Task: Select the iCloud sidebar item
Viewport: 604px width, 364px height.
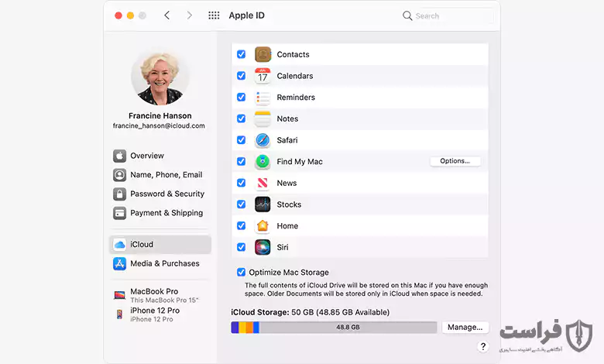Action: coord(160,245)
